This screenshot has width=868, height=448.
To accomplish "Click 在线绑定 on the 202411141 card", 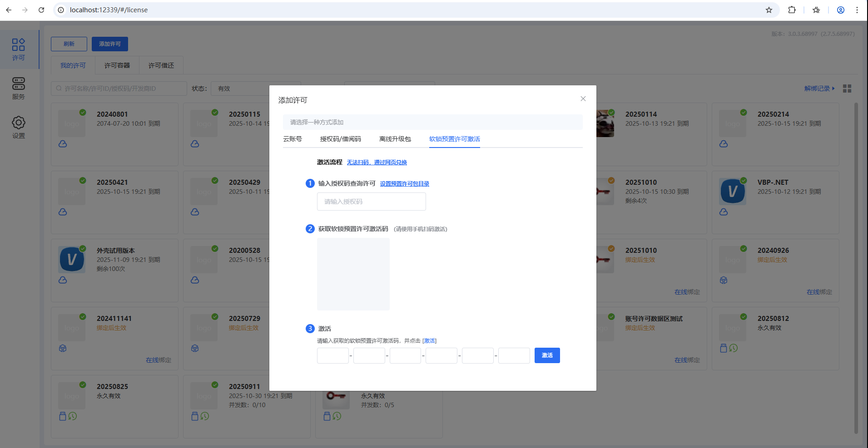I will point(159,360).
